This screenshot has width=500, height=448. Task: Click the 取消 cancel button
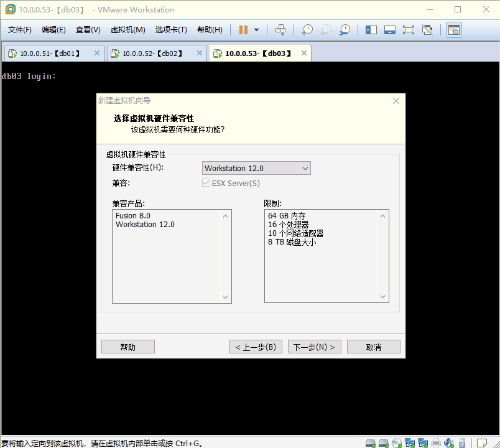tap(373, 347)
